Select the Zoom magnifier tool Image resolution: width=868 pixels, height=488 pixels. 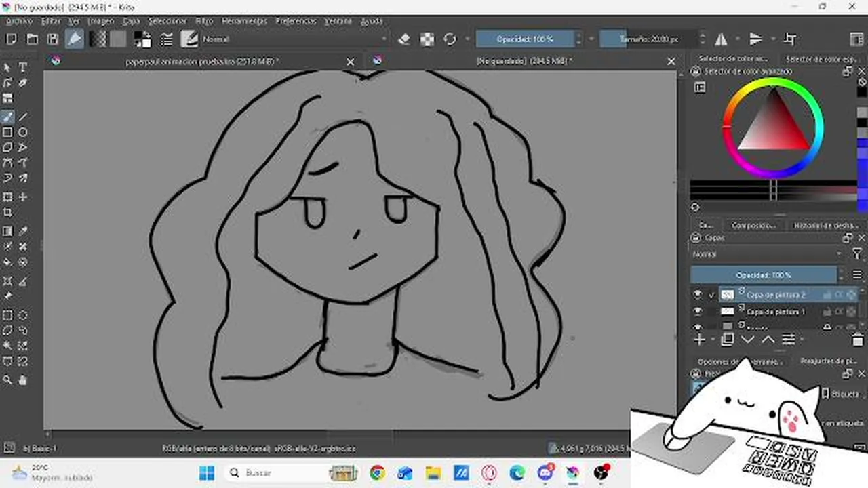7,380
